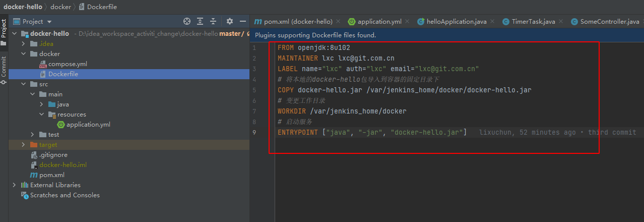
Task: Click docker in the breadcrumb path
Action: (x=60, y=7)
